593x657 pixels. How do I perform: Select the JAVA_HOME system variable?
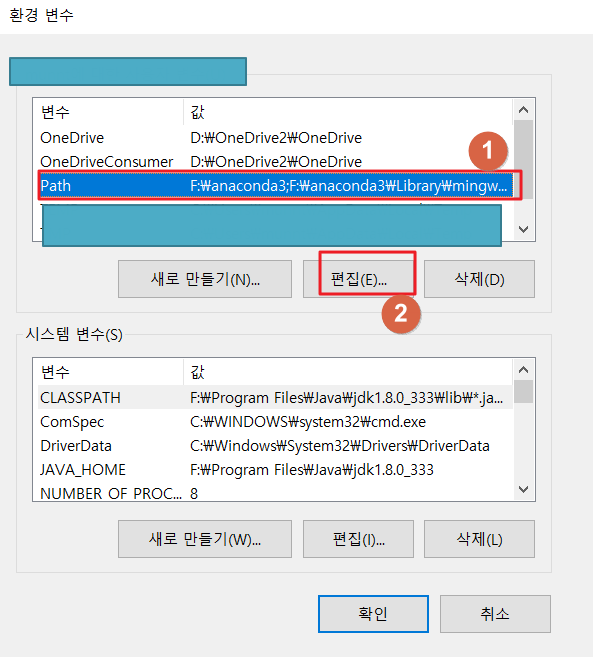[275, 470]
